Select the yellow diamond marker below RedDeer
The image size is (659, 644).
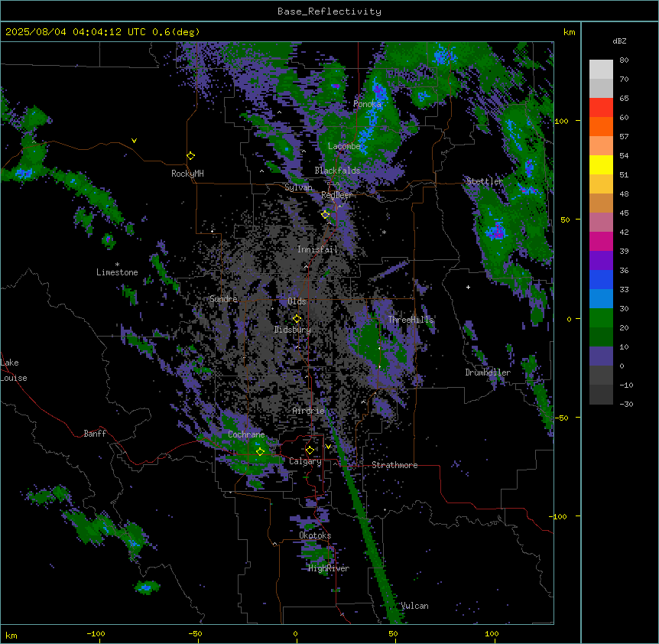pos(325,214)
